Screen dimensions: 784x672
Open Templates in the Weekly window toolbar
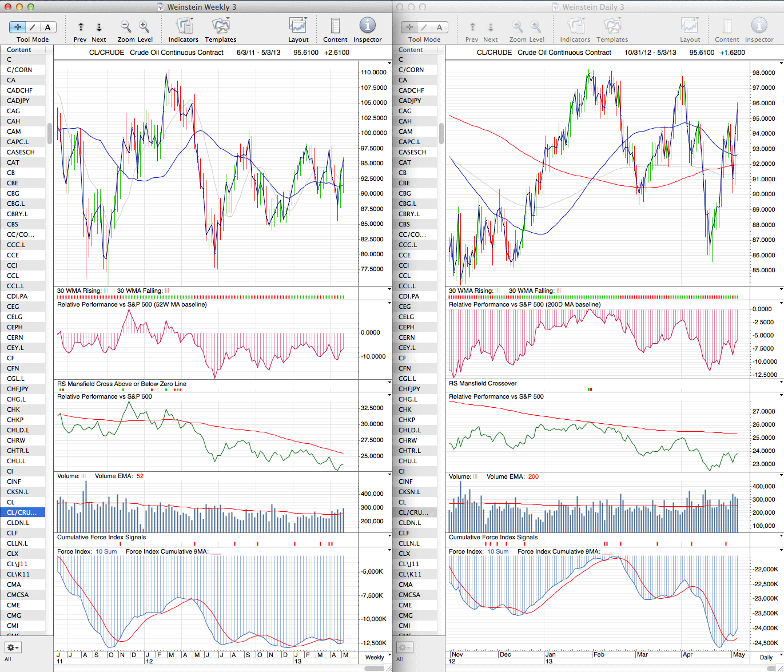pyautogui.click(x=220, y=27)
